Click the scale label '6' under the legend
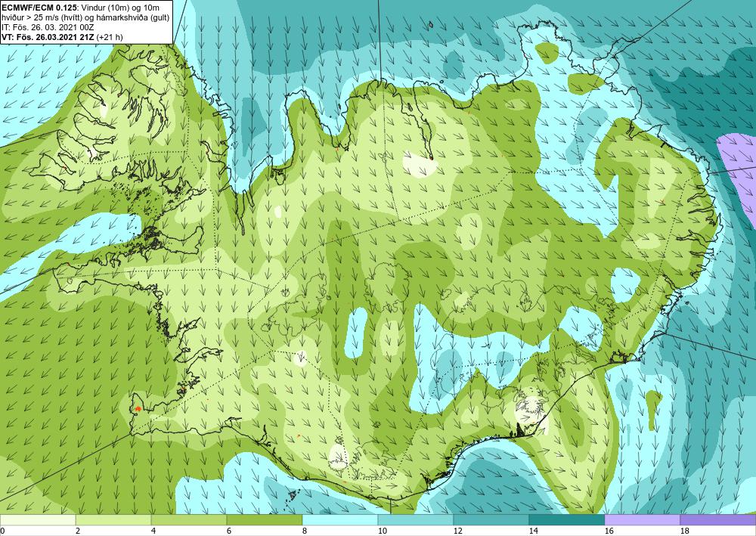756x536 pixels. click(x=228, y=531)
